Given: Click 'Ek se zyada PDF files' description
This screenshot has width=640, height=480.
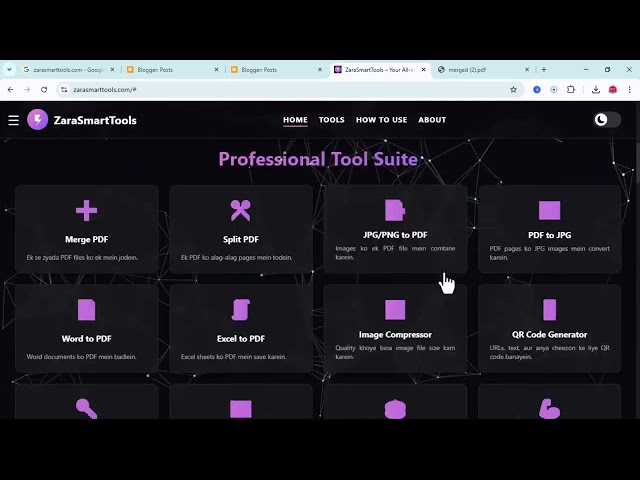Looking at the screenshot, I should point(82,258).
